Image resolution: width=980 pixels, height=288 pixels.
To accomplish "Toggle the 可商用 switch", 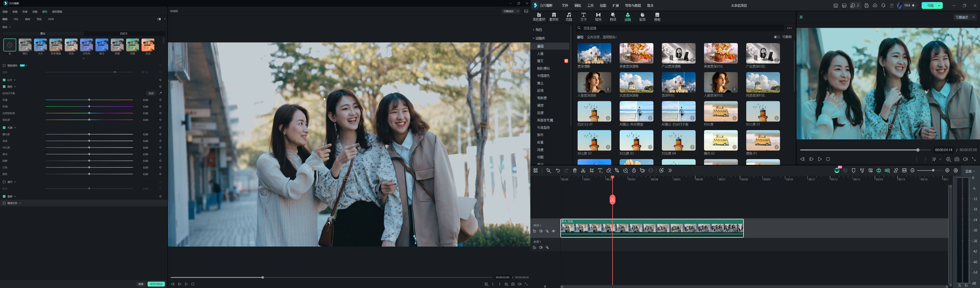I will (x=777, y=37).
